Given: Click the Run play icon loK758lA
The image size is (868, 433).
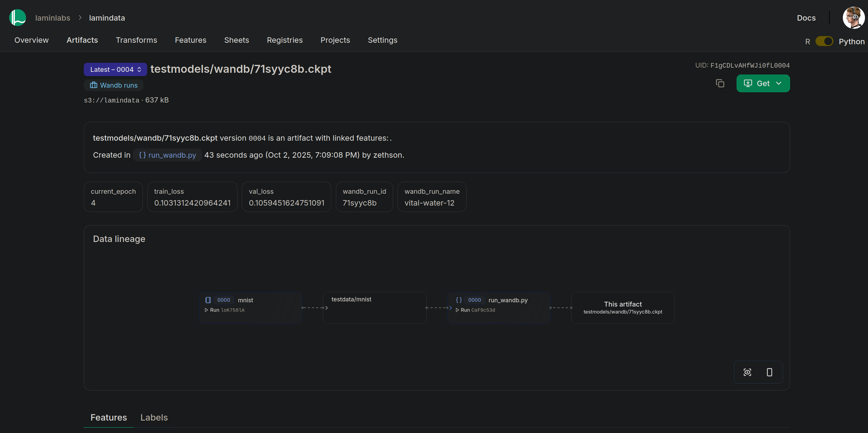Looking at the screenshot, I should (207, 310).
